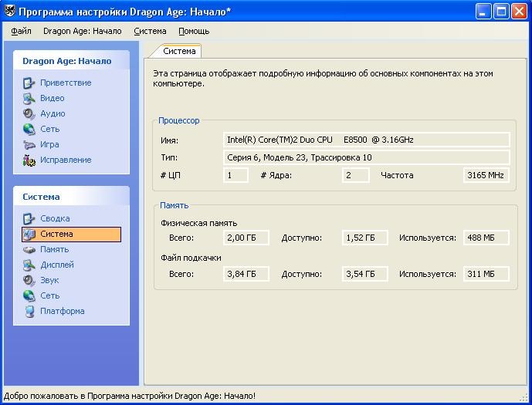Viewport: 532px width, 405px height.
Task: Click the Система panel header in the sidebar
Action: (x=71, y=197)
